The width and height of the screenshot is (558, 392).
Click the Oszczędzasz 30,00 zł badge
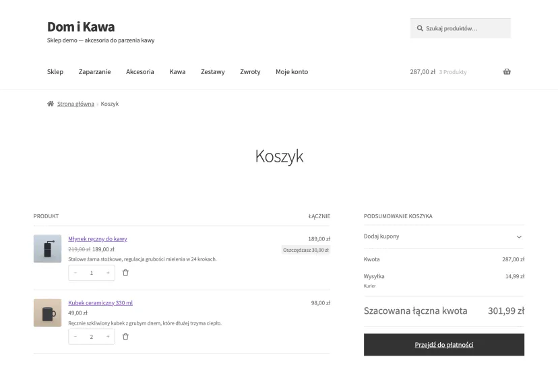click(306, 250)
